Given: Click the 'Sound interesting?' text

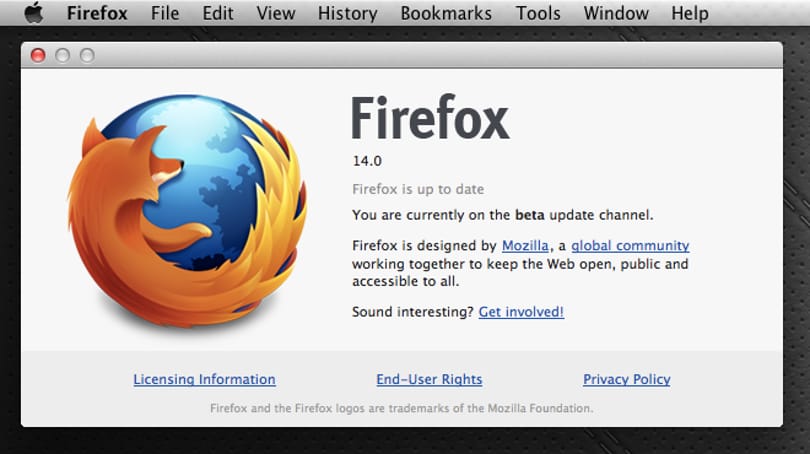Looking at the screenshot, I should [x=413, y=312].
